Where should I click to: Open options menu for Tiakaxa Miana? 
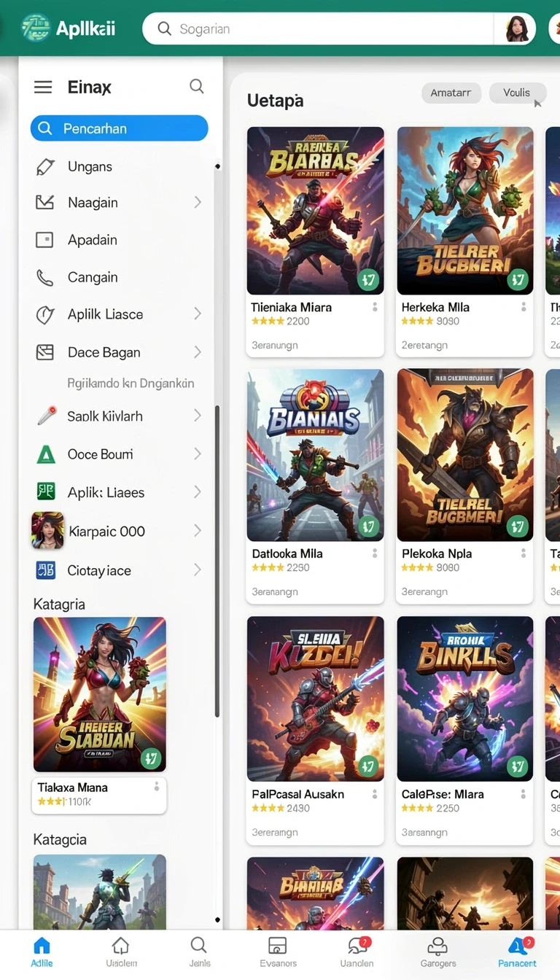156,787
